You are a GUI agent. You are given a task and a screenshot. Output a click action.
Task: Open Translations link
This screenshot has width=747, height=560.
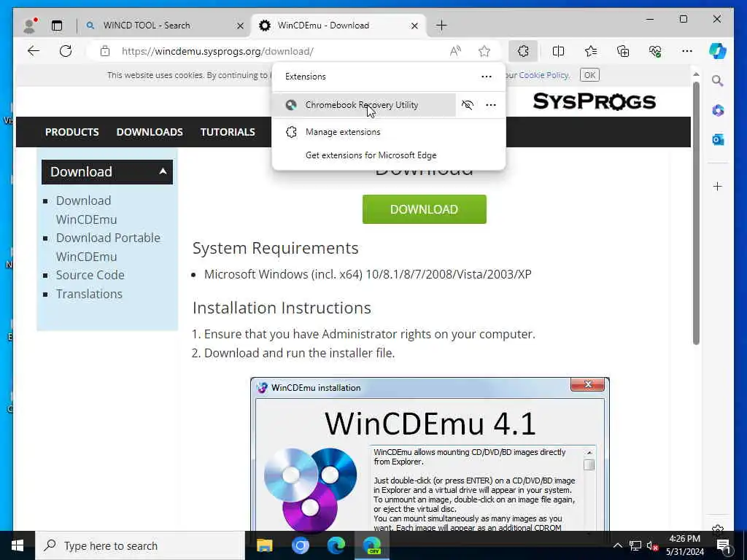89,294
